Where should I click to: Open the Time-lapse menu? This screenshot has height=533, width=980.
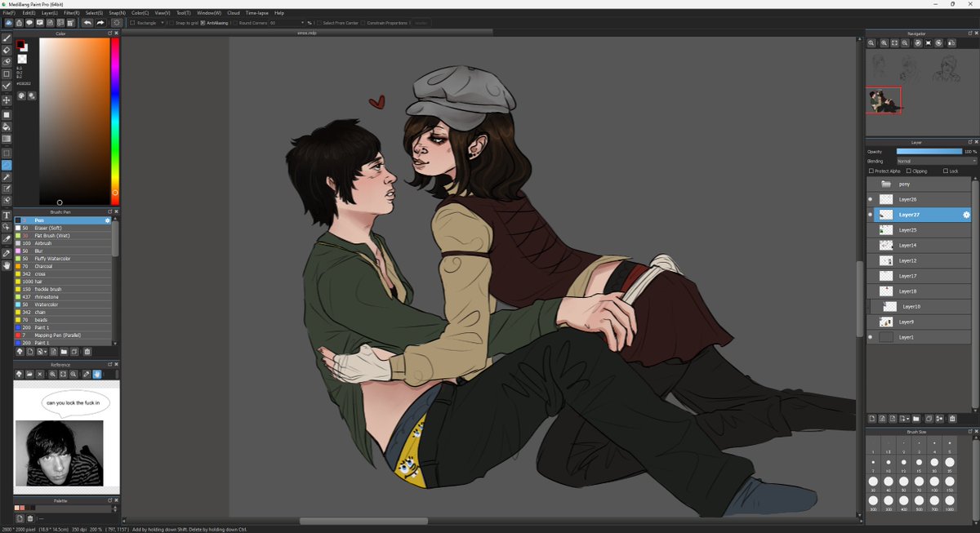[x=256, y=13]
